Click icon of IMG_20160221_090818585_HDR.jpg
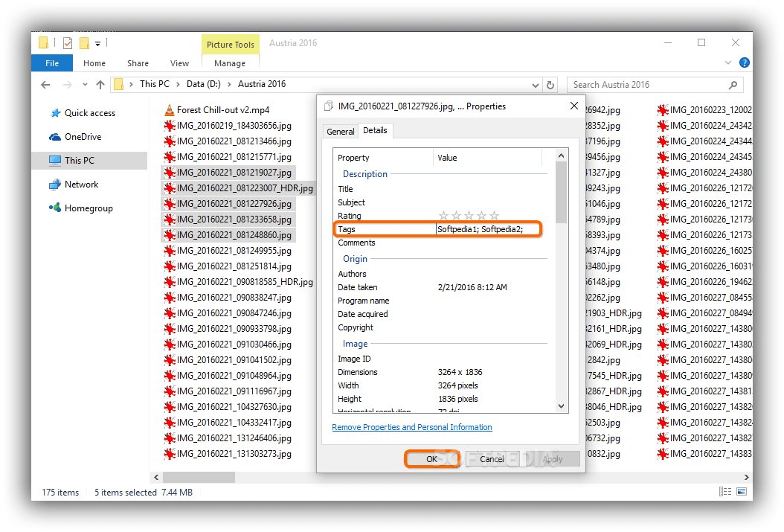The height and width of the screenshot is (532, 784). (x=170, y=282)
